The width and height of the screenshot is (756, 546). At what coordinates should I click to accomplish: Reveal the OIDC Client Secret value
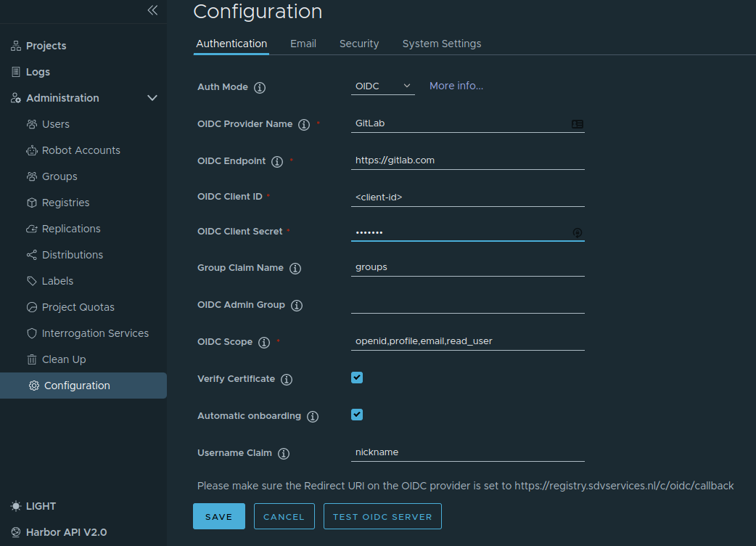pos(577,232)
